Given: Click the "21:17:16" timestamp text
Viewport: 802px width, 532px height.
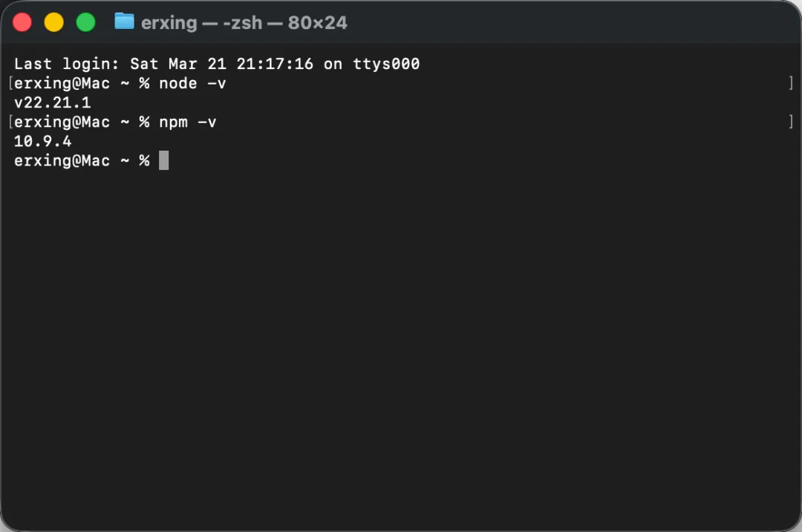Looking at the screenshot, I should [x=275, y=64].
